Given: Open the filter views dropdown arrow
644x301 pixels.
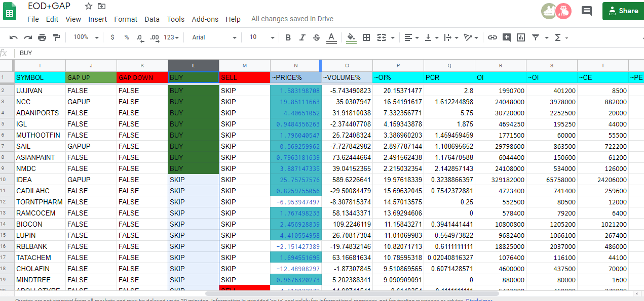Looking at the screenshot, I should [547, 38].
